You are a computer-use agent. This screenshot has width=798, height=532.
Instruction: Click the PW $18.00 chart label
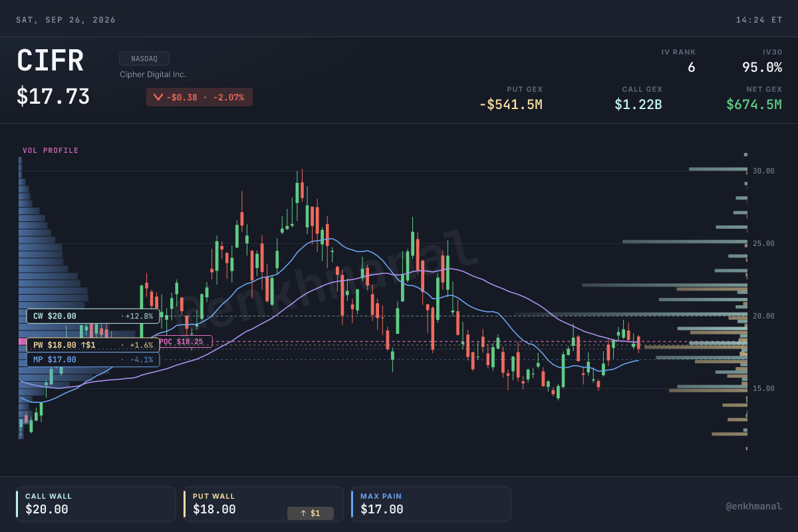(93, 345)
